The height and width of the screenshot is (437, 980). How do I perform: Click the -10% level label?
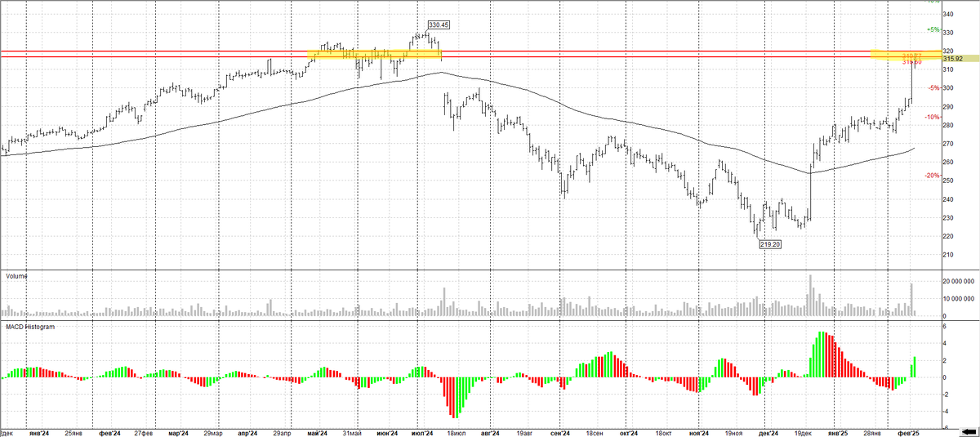pos(931,117)
